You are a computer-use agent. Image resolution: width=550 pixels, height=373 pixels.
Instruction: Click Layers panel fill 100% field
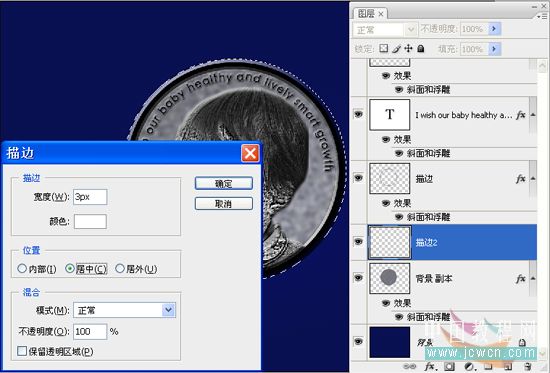click(474, 49)
